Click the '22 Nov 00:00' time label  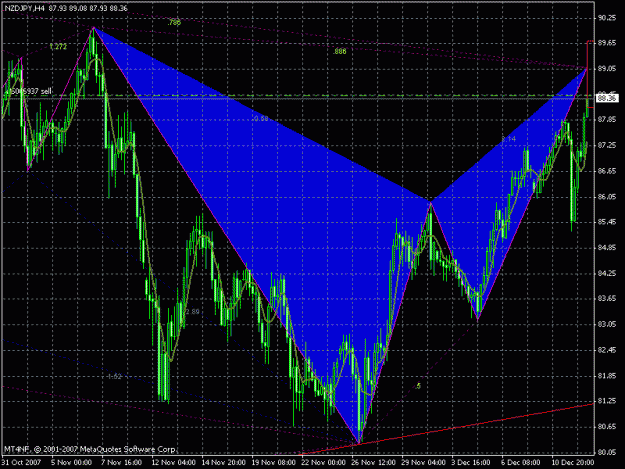(324, 462)
